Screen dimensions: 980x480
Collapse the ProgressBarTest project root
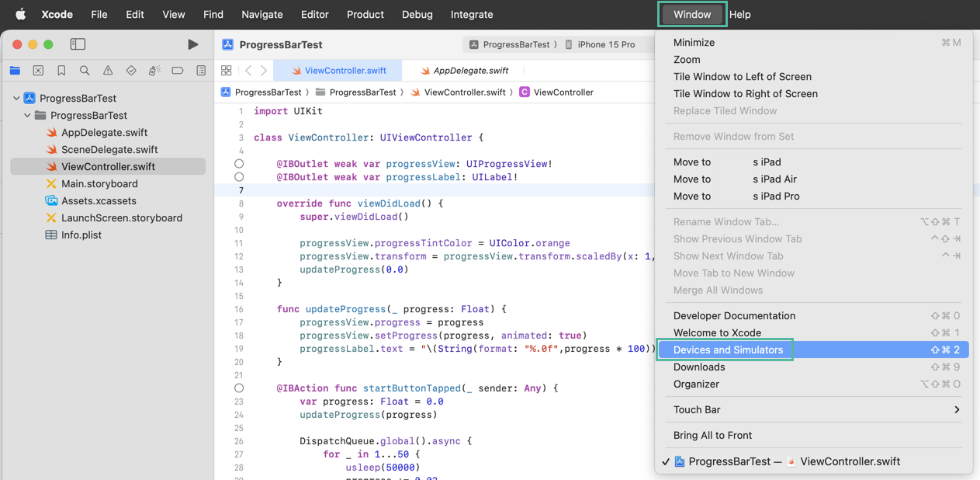16,99
